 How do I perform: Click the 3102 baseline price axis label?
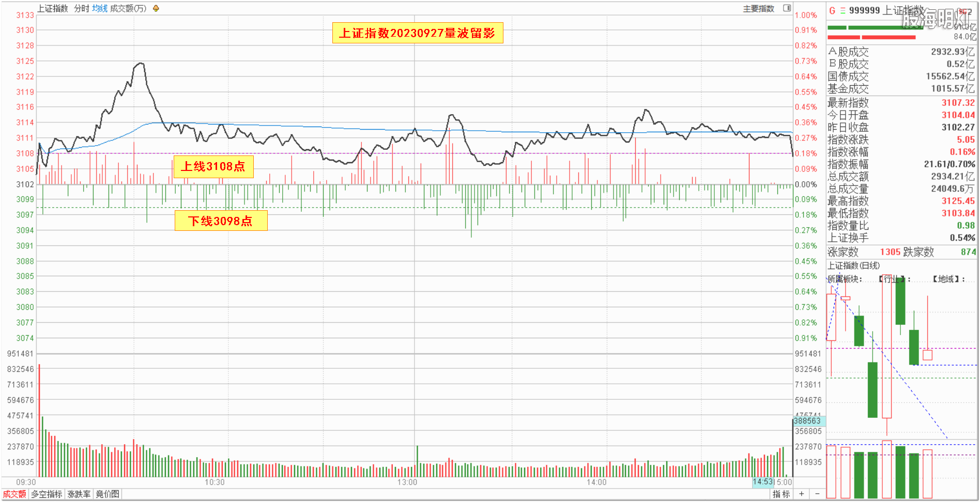[25, 184]
